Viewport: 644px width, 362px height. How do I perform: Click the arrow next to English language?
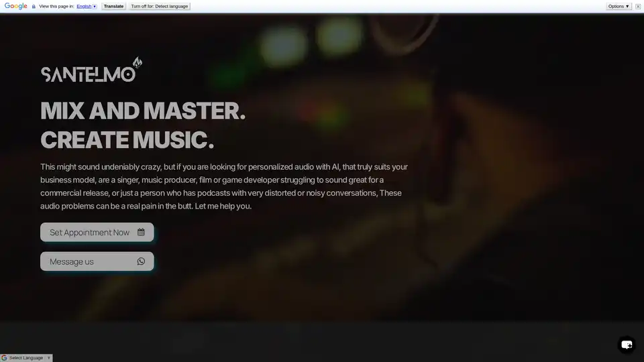click(95, 6)
